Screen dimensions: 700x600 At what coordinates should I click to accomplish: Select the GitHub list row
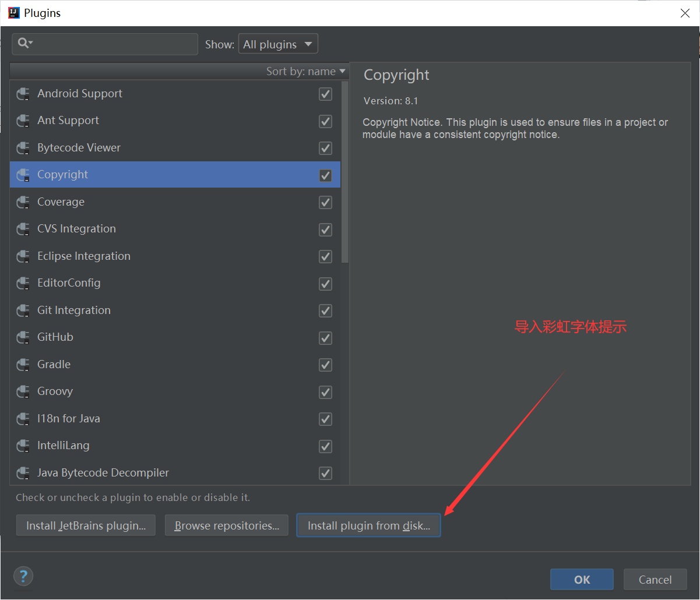click(175, 338)
